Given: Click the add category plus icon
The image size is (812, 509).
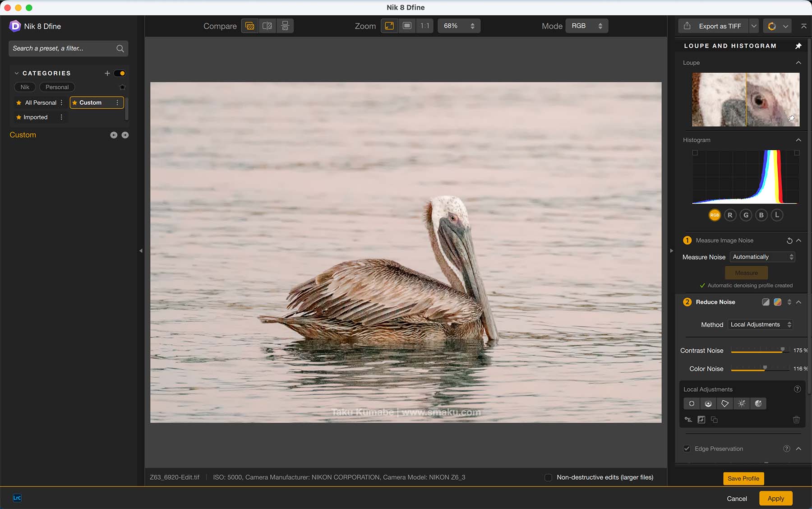Looking at the screenshot, I should tap(107, 73).
